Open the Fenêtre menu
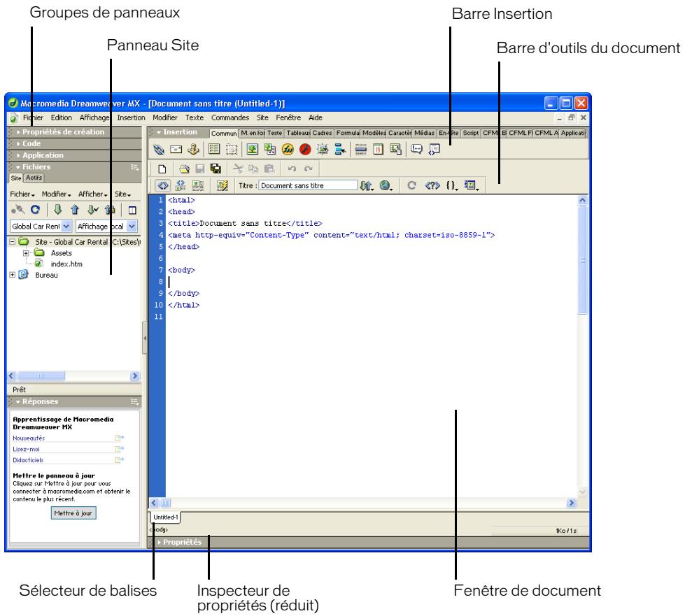Viewport: 685px width, 616px height. (x=288, y=118)
